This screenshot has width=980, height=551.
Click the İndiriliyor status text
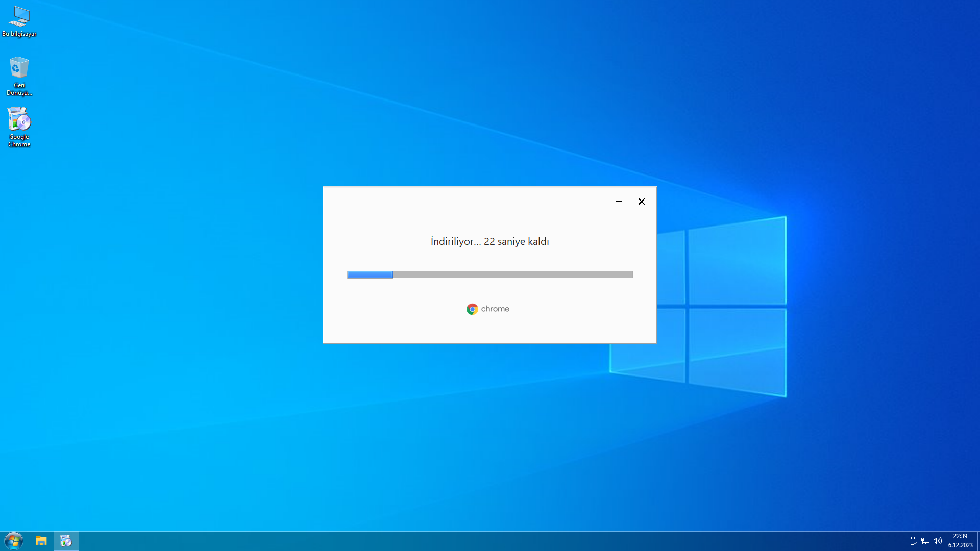point(490,241)
